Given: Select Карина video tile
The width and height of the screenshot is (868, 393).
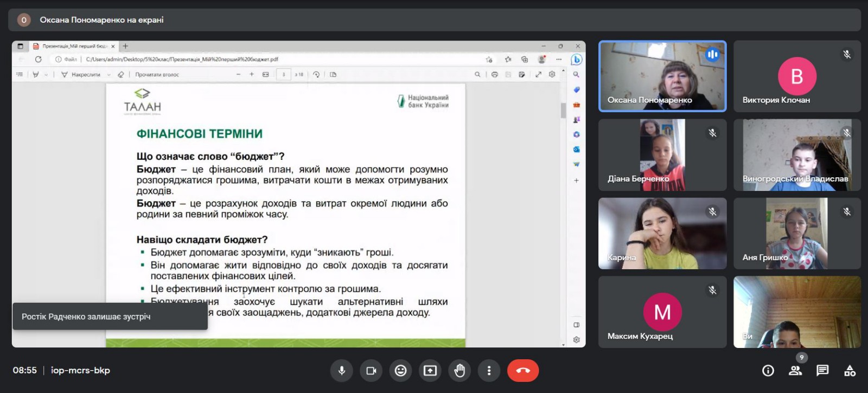Looking at the screenshot, I should point(662,234).
